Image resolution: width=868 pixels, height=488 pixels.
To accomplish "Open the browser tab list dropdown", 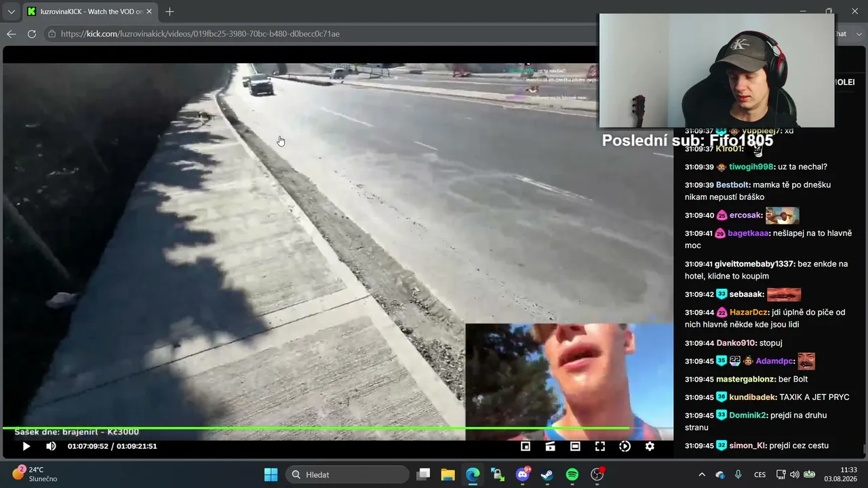I will click(x=11, y=12).
